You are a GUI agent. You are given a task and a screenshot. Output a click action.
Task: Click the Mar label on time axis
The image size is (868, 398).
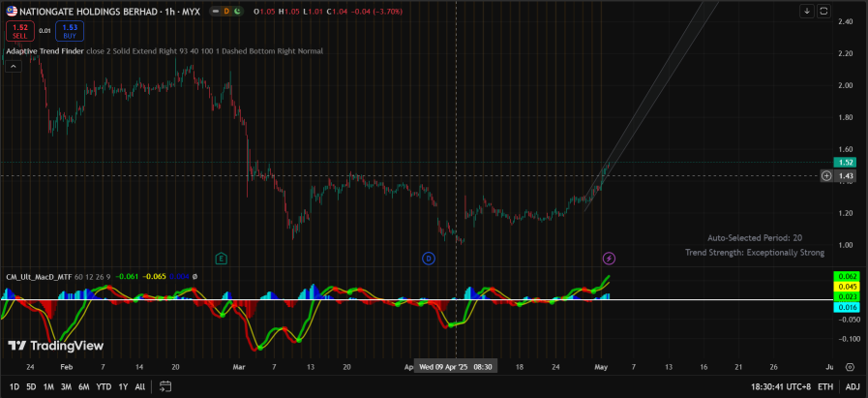tap(239, 366)
